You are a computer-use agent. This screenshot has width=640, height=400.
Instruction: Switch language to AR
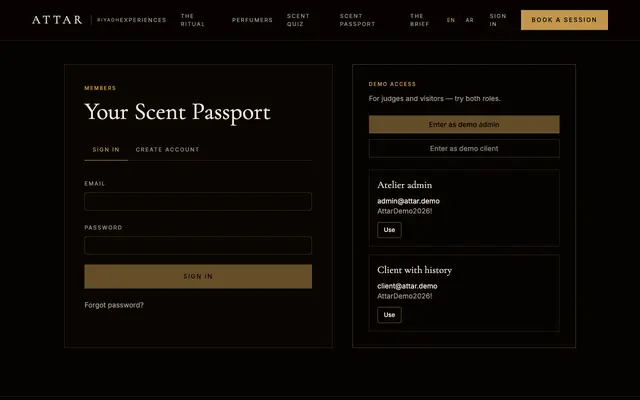(x=469, y=20)
